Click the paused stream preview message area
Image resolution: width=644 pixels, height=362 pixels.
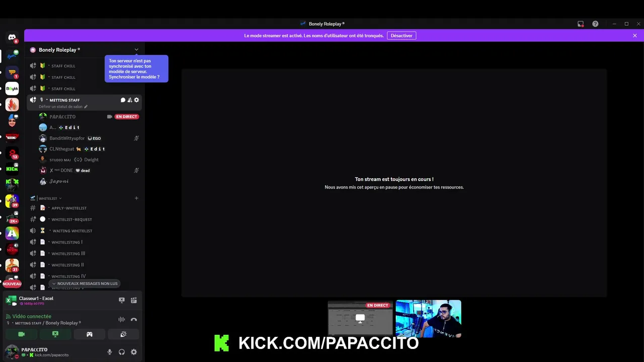[394, 183]
